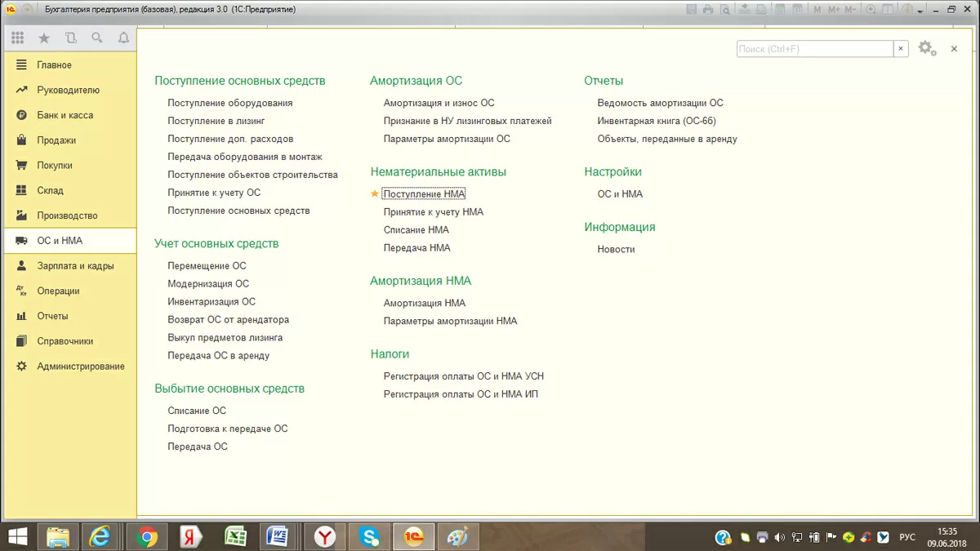Screen dimensions: 980x551
Task: Open Амортизация и износ ОС link
Action: [x=439, y=103]
